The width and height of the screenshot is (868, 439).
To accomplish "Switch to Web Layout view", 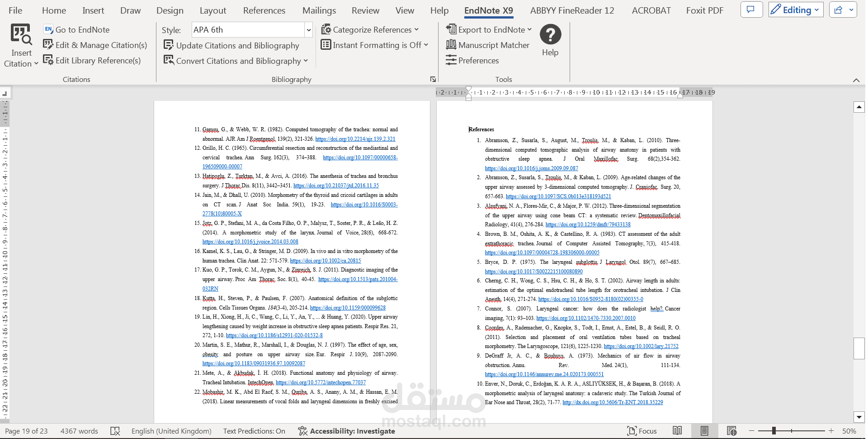I will pos(732,431).
